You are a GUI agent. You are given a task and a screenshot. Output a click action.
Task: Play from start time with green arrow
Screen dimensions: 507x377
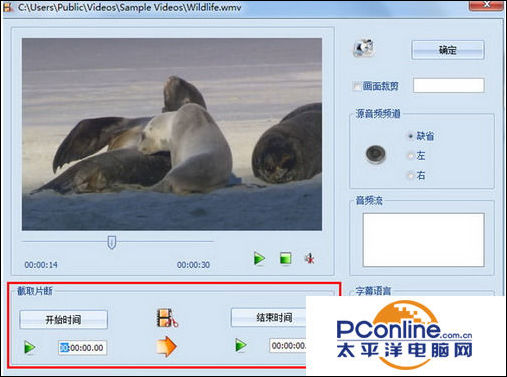pos(30,347)
